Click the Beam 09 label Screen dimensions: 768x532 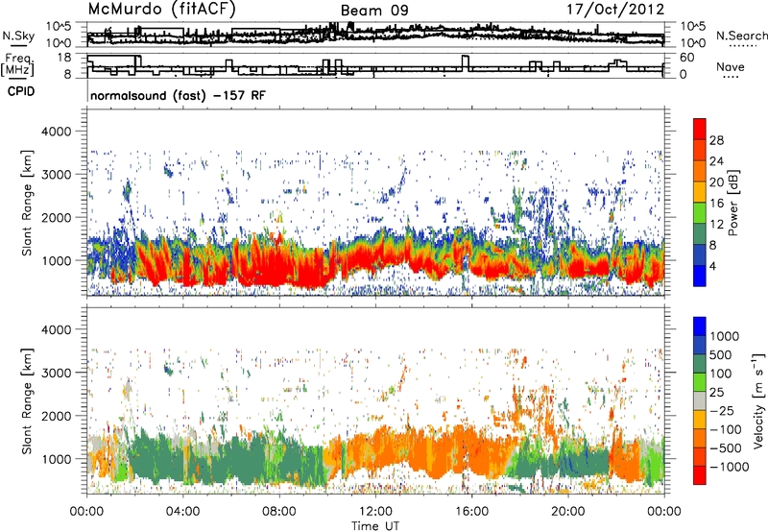[374, 11]
